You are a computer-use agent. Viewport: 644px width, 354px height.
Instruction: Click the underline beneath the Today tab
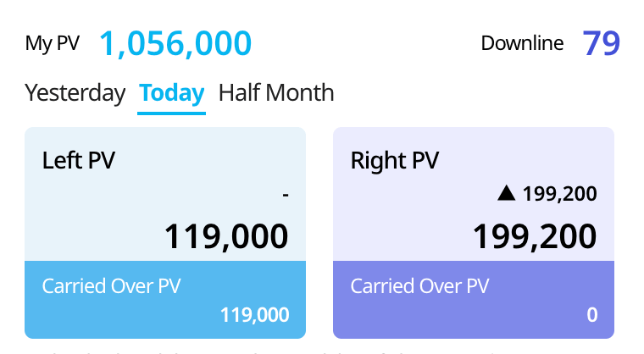click(x=172, y=112)
